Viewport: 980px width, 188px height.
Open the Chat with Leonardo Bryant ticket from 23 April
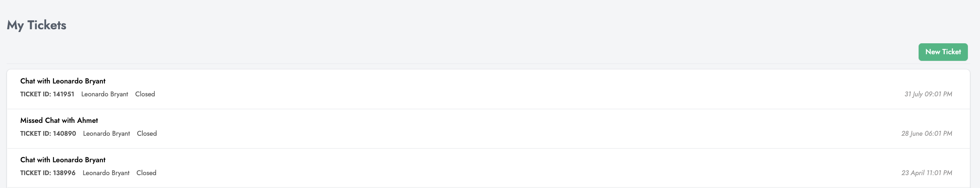click(63, 160)
